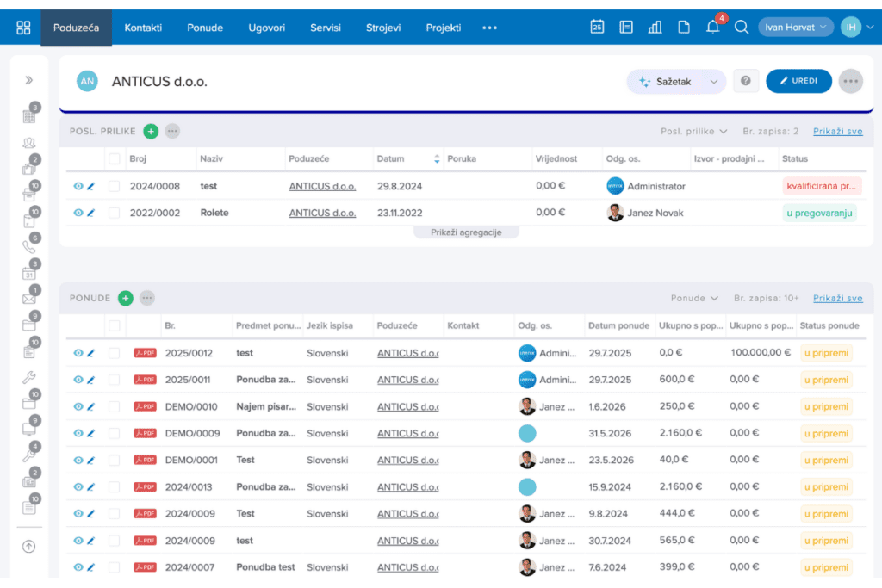The width and height of the screenshot is (882, 588).
Task: Tick checkbox for opportunity 2022/0002
Action: [115, 213]
